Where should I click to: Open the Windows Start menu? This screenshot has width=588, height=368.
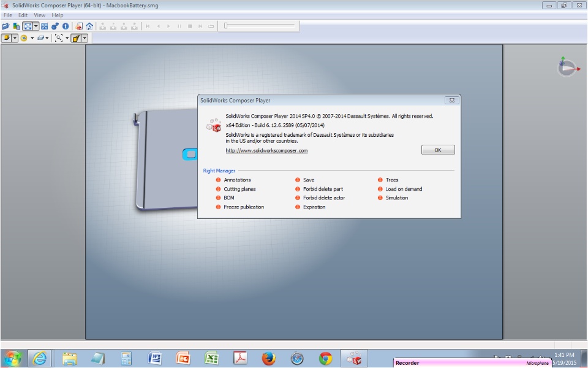point(13,359)
